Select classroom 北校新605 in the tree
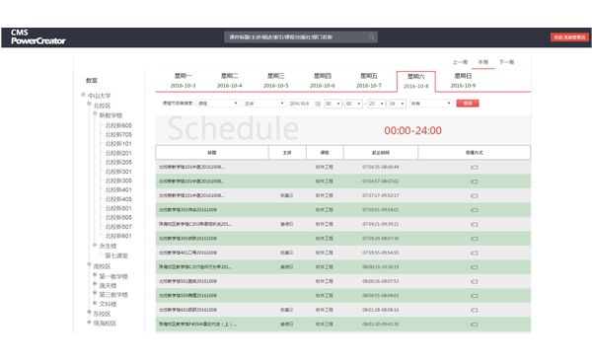The height and width of the screenshot is (364, 592). [x=118, y=125]
